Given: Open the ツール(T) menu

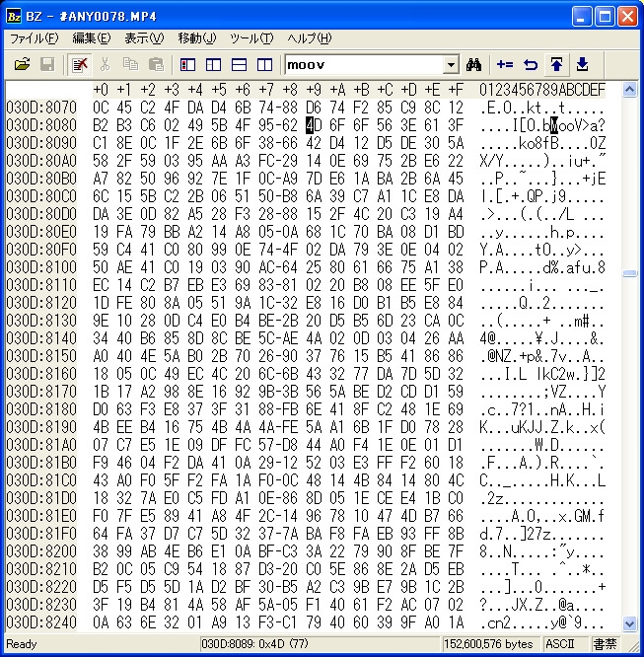Looking at the screenshot, I should tap(251, 38).
